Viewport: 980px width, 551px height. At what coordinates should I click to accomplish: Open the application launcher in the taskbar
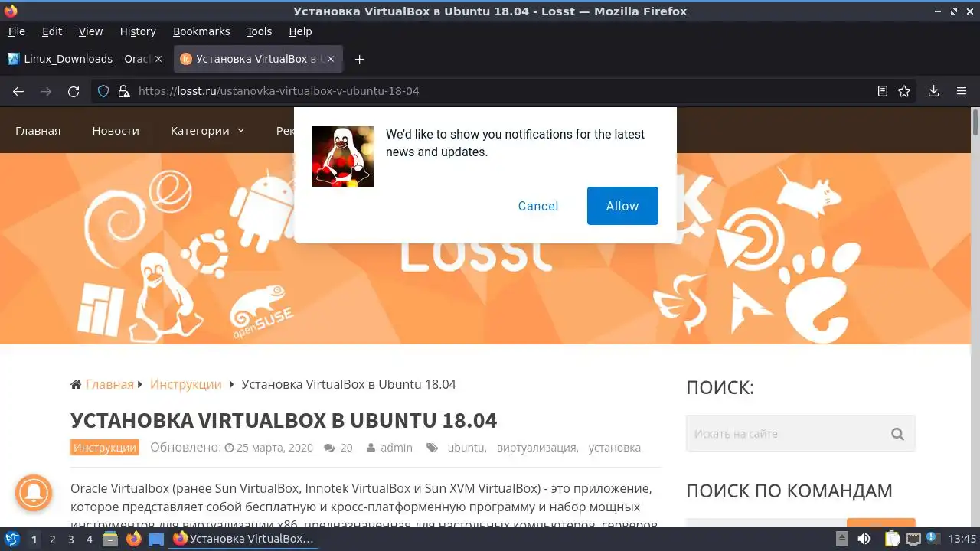pyautogui.click(x=11, y=540)
